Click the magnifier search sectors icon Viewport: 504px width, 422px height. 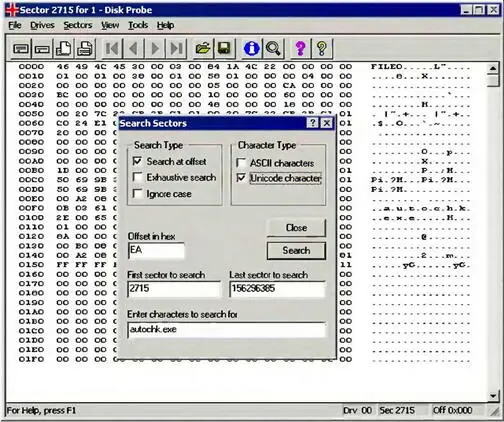coord(273,49)
